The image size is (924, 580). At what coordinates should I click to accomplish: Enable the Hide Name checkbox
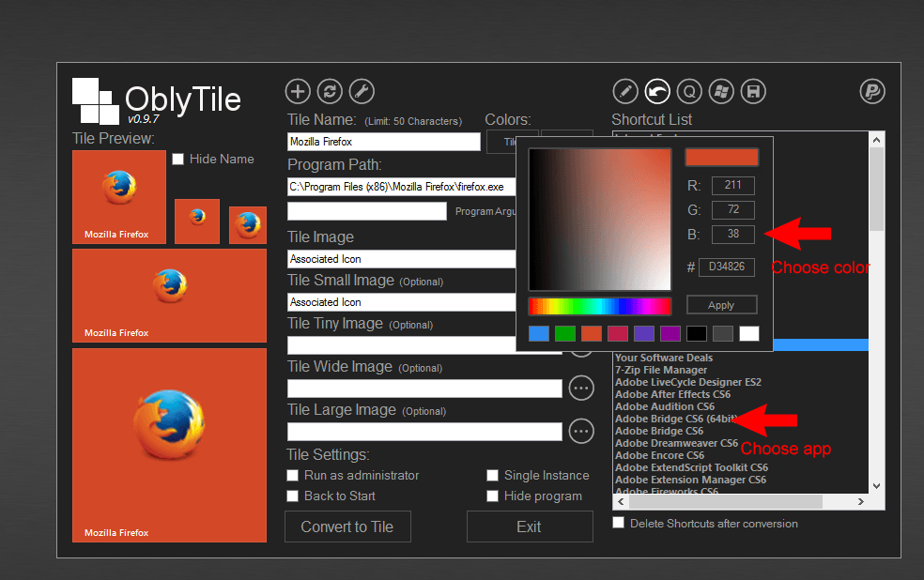[x=177, y=160]
